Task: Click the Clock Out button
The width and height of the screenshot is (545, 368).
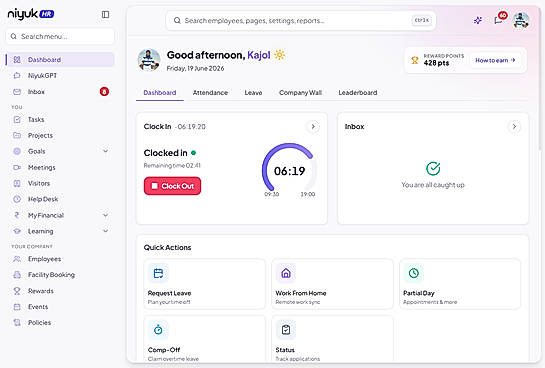Action: pos(172,186)
